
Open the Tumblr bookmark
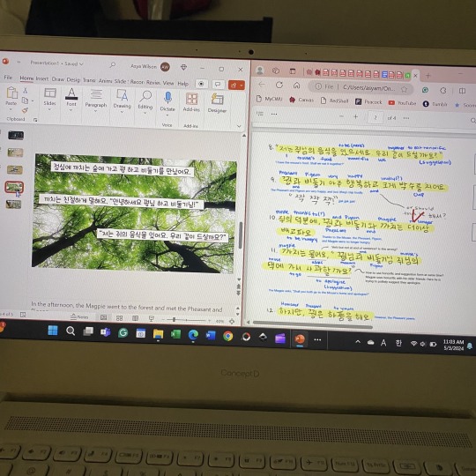(435, 104)
